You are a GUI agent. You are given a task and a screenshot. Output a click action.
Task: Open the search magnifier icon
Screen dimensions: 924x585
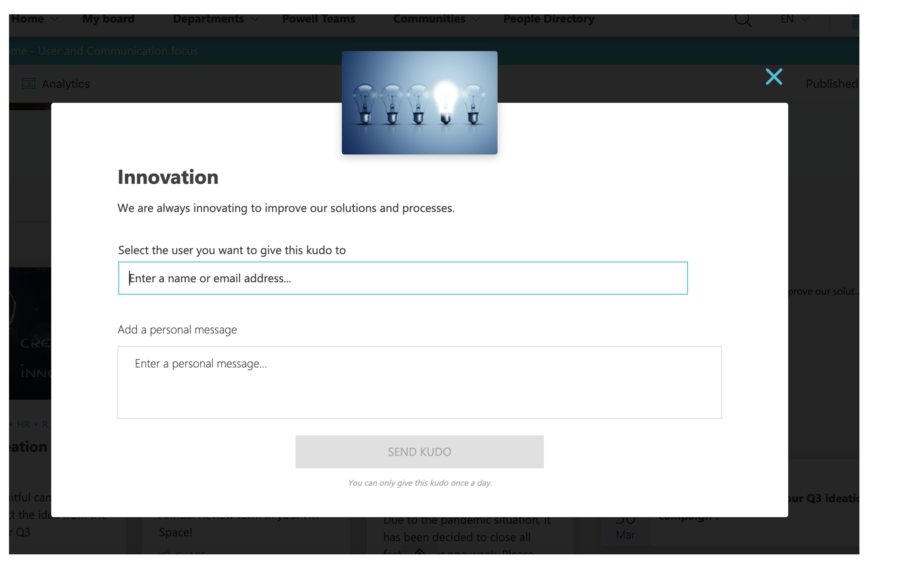[x=743, y=20]
